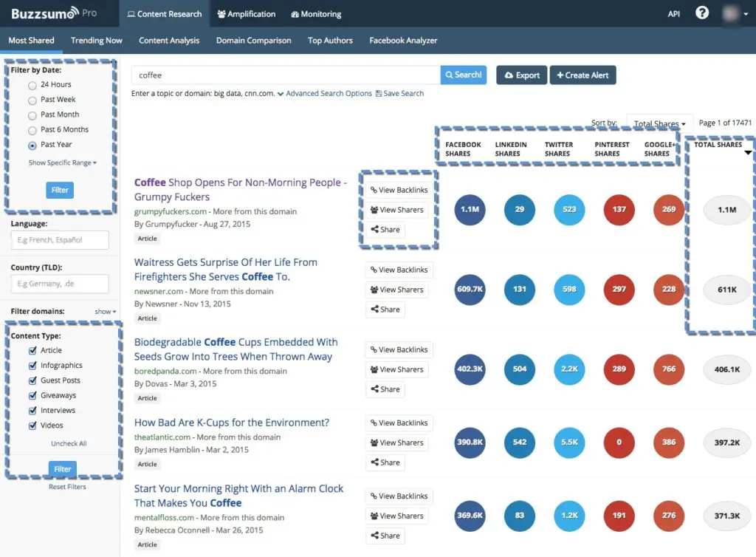Click Twitter shares bubble showing 523
Image resolution: width=756 pixels, height=557 pixels.
(569, 210)
